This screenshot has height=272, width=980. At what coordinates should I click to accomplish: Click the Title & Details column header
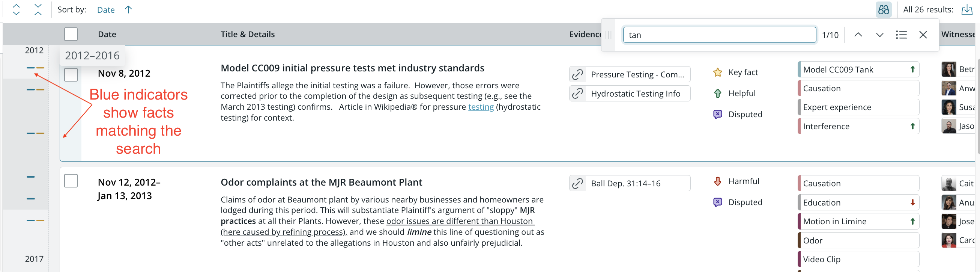(248, 34)
